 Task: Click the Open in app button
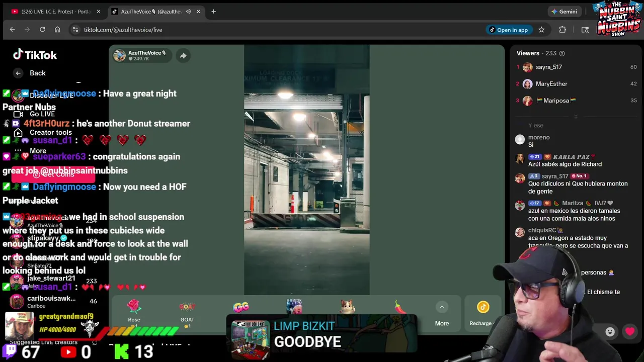[x=508, y=30]
